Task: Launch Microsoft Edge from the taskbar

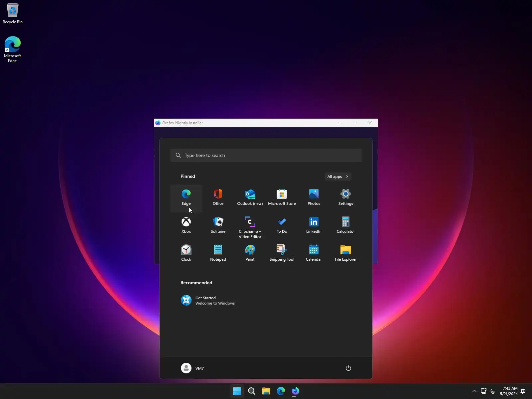Action: [281, 391]
